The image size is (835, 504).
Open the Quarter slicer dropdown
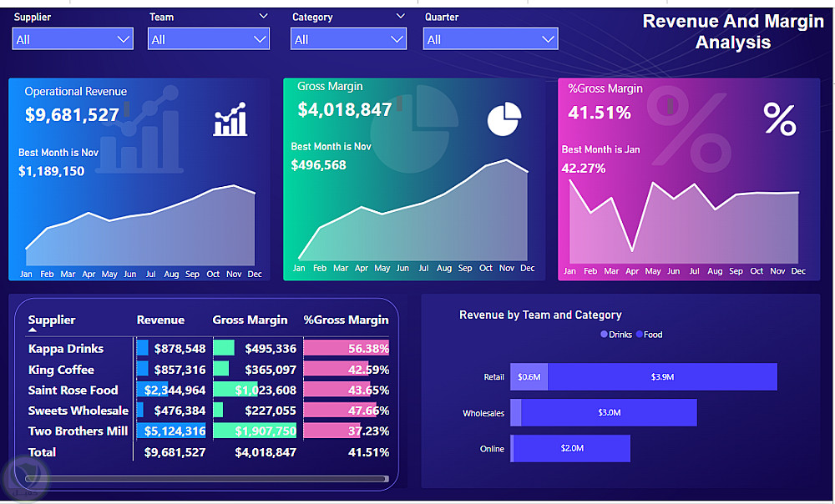coord(490,39)
